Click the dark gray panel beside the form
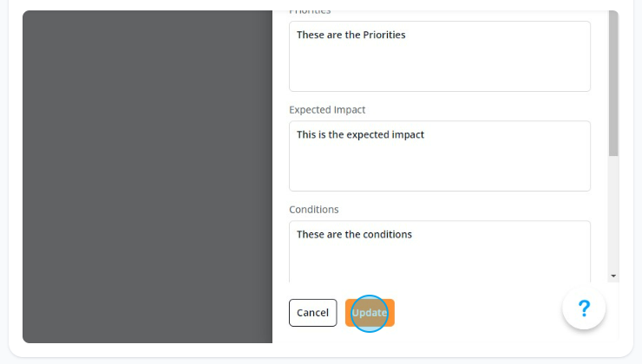The height and width of the screenshot is (364, 642). point(147,177)
